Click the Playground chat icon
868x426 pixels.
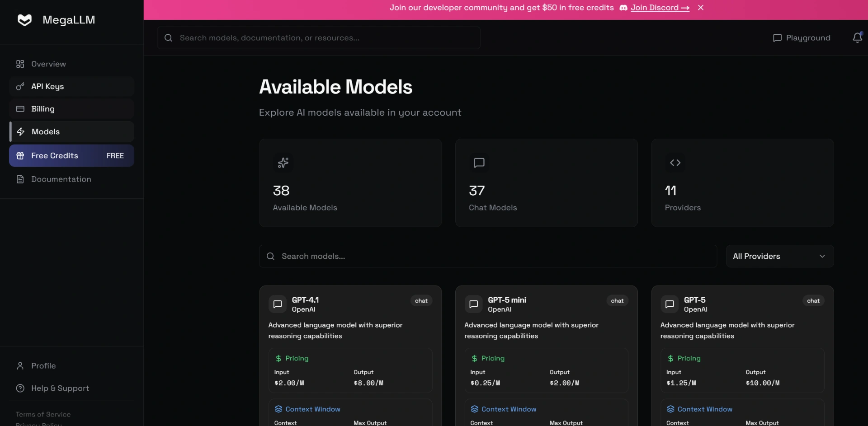click(x=777, y=38)
